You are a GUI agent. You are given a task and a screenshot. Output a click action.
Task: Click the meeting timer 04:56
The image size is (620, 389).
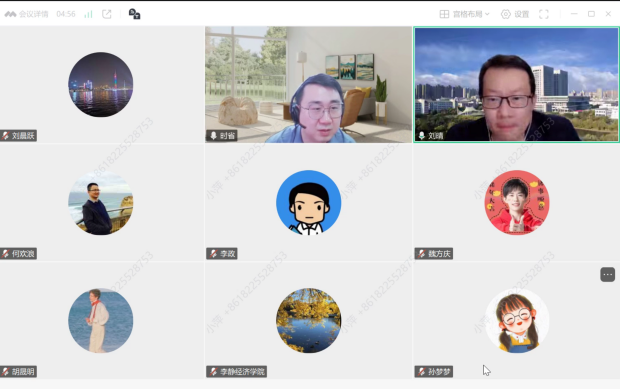tap(66, 14)
